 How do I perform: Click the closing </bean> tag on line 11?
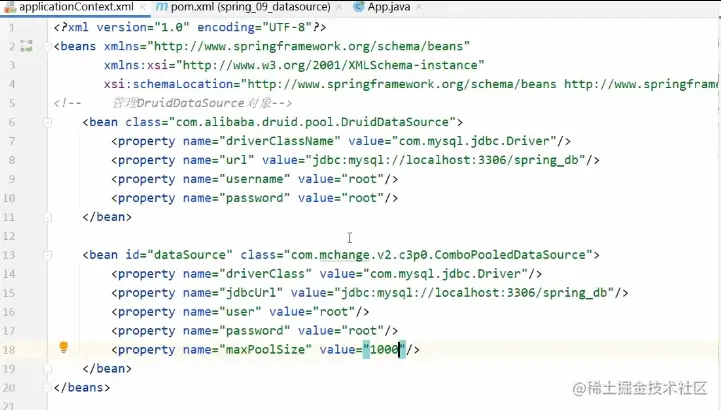107,217
